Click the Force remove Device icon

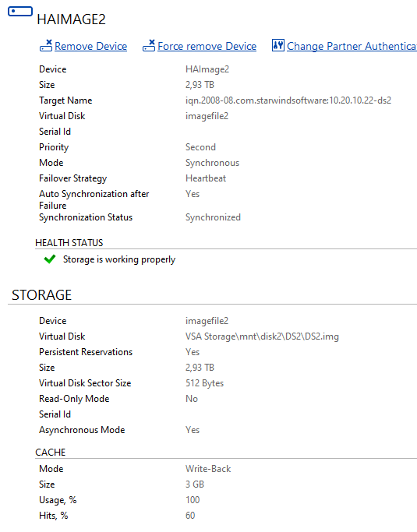click(149, 45)
